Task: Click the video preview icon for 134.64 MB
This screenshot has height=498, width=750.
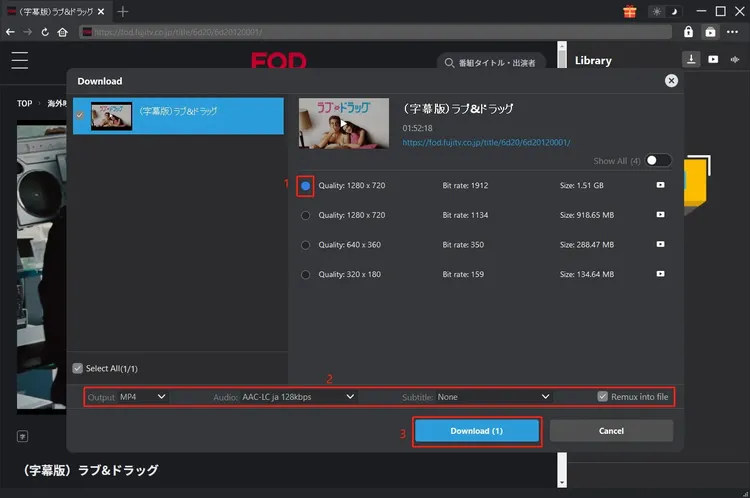Action: (x=660, y=274)
